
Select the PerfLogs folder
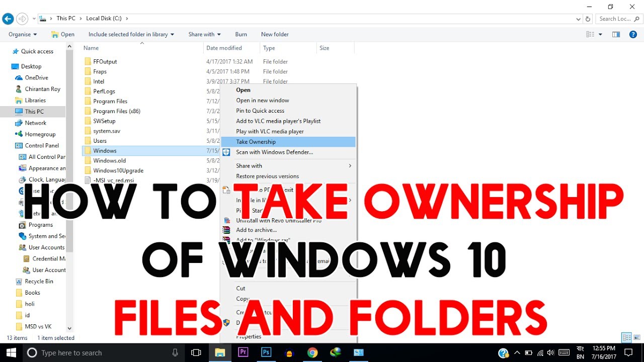tap(104, 92)
